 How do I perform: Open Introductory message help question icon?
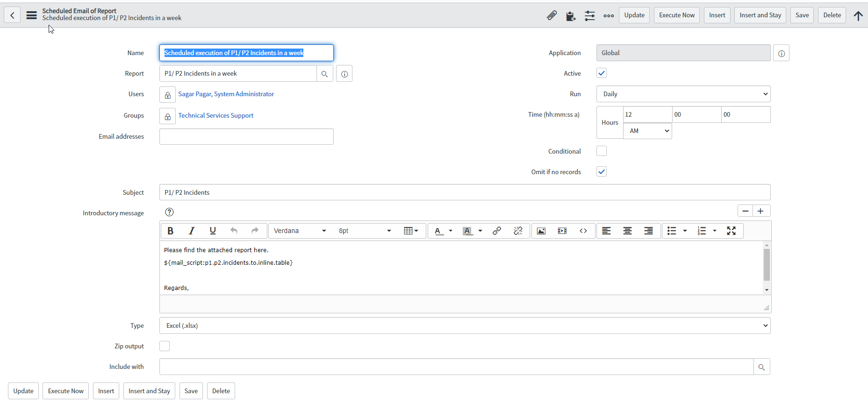click(x=169, y=212)
